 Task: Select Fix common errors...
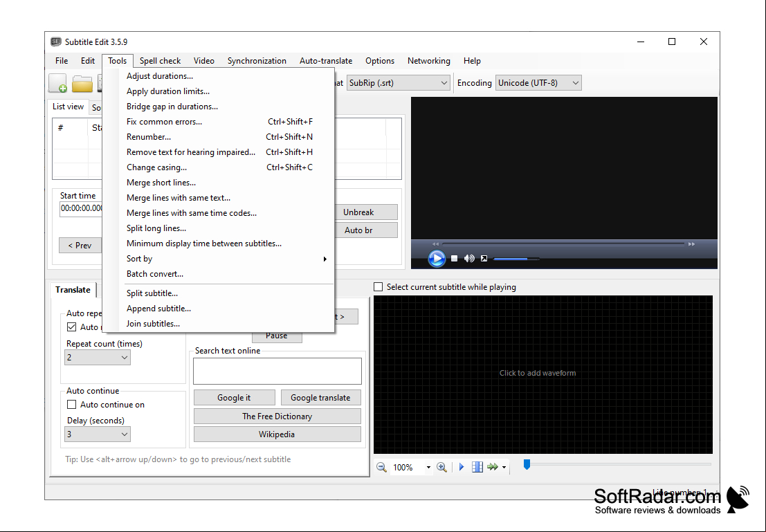[226, 122]
